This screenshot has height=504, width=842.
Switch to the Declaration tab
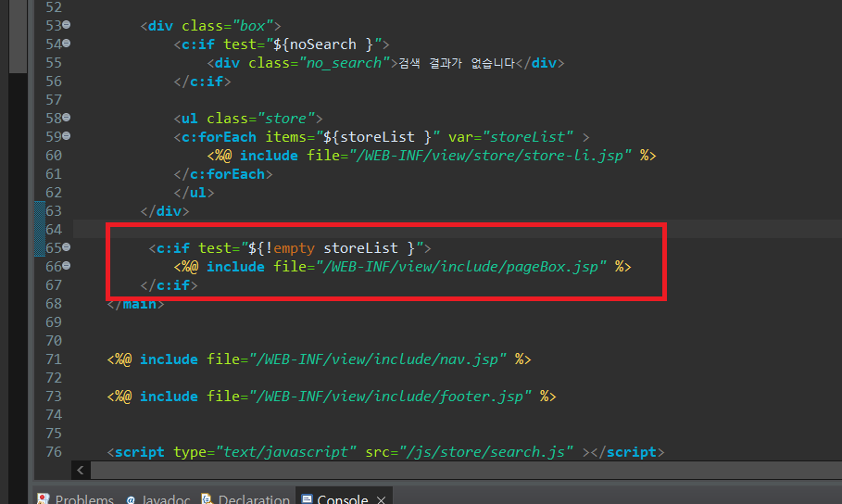pyautogui.click(x=246, y=498)
